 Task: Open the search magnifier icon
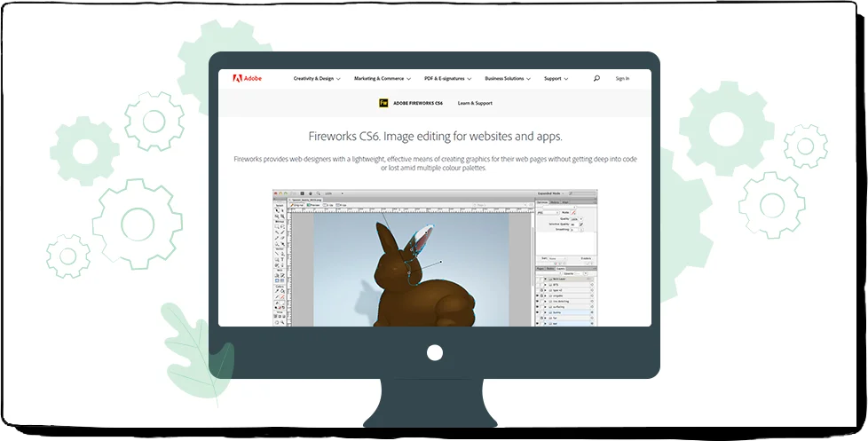pos(596,79)
